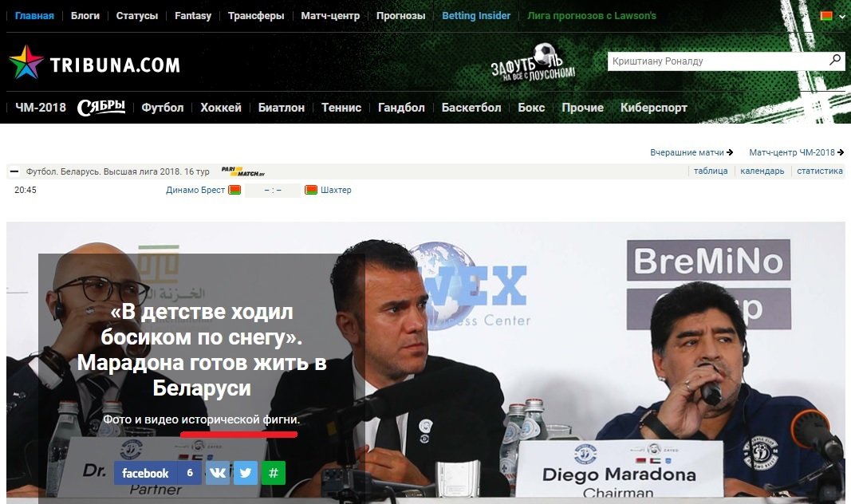Switch to the Биатлон tab
851x504 pixels.
[281, 108]
